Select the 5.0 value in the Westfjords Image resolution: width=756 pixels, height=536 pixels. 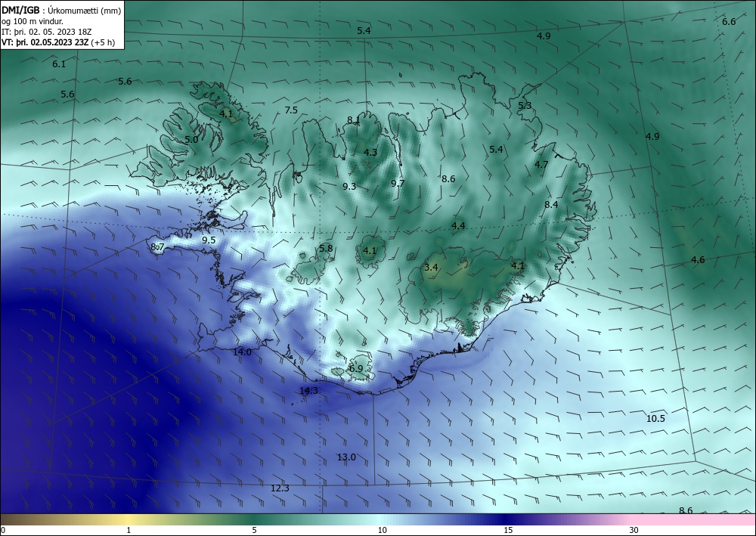click(191, 140)
